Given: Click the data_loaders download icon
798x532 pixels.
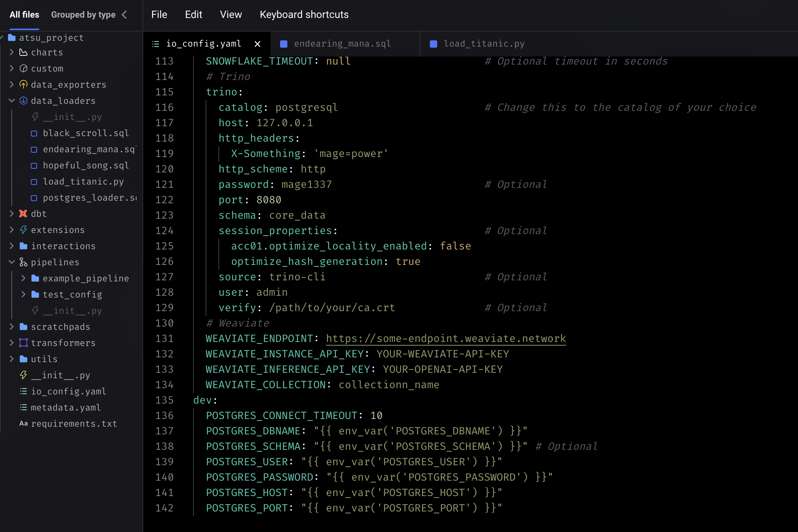Looking at the screenshot, I should pos(23,101).
